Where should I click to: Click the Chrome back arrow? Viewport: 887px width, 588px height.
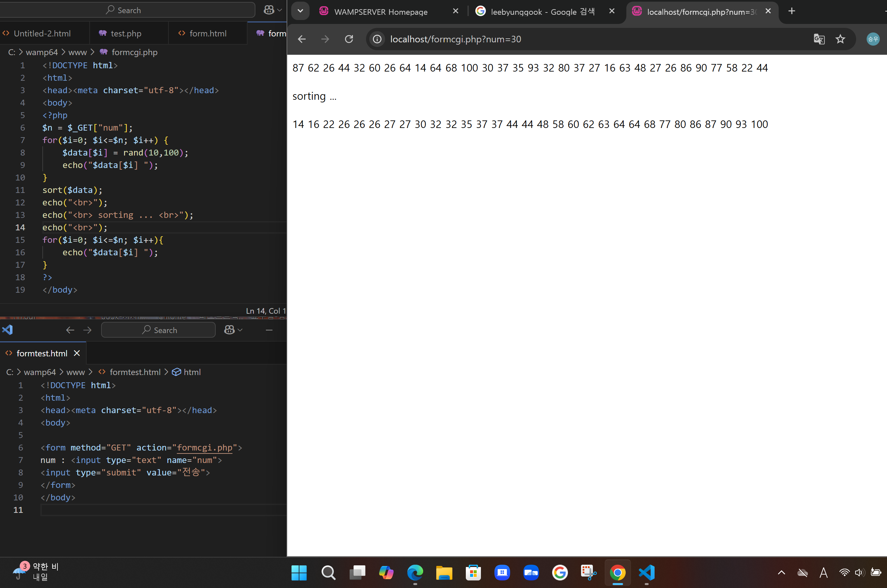click(x=302, y=39)
